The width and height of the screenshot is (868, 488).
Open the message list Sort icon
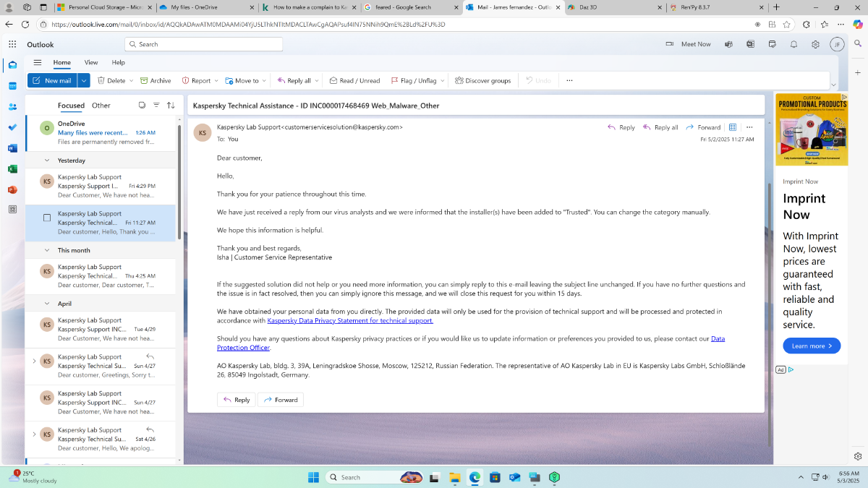click(x=171, y=105)
